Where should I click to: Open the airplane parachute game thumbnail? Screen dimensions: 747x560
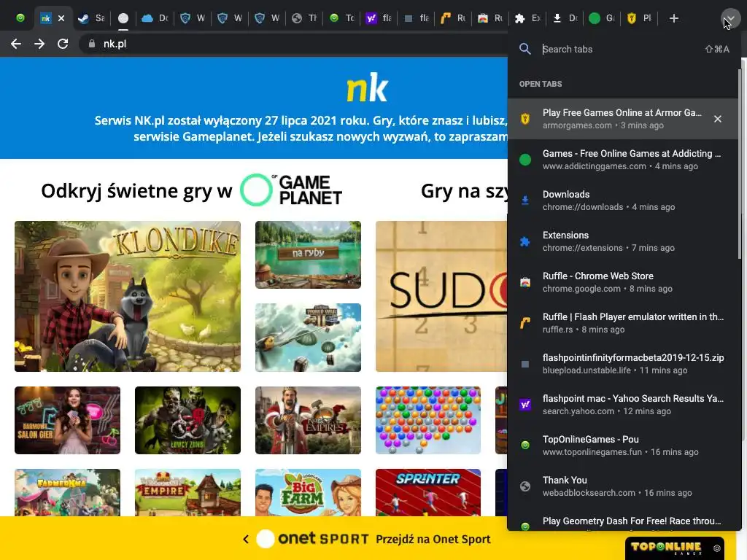309,337
